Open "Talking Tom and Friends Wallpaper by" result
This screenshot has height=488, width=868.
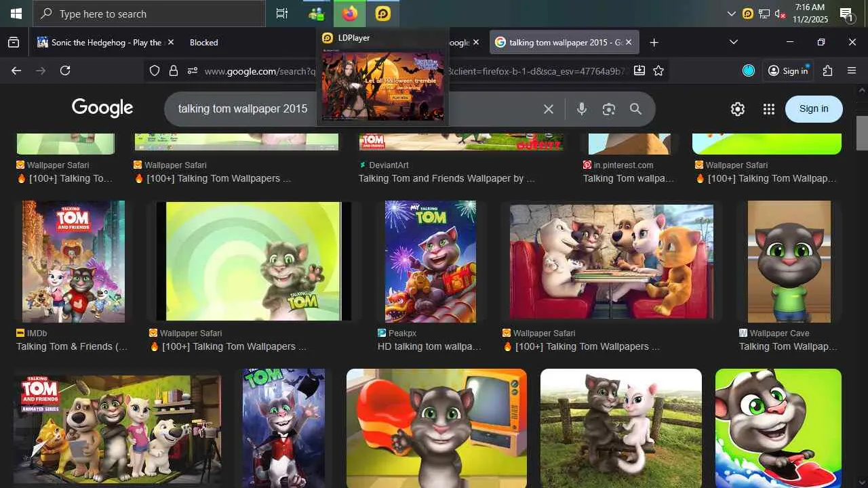pyautogui.click(x=447, y=178)
